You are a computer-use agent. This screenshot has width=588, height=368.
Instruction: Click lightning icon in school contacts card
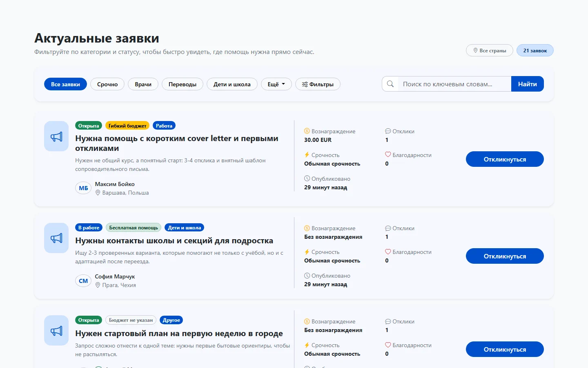[x=307, y=252]
